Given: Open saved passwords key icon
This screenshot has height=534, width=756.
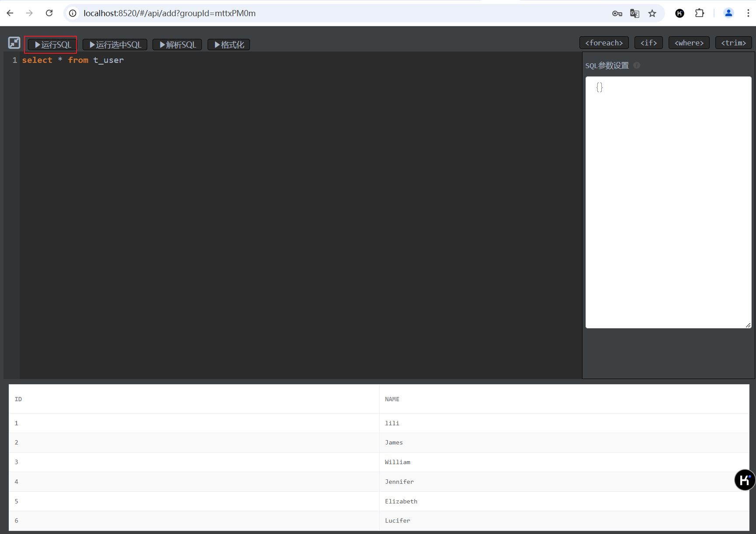Looking at the screenshot, I should [x=617, y=14].
